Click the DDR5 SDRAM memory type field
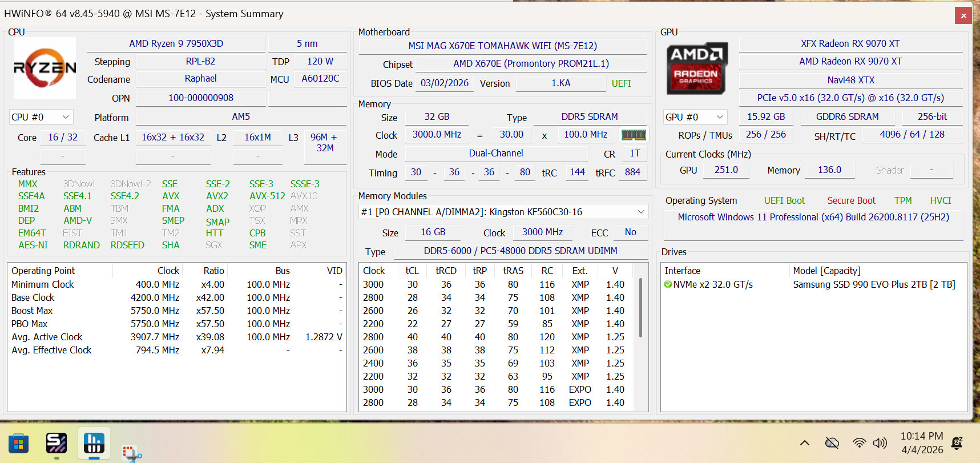This screenshot has width=980, height=463. 590,117
